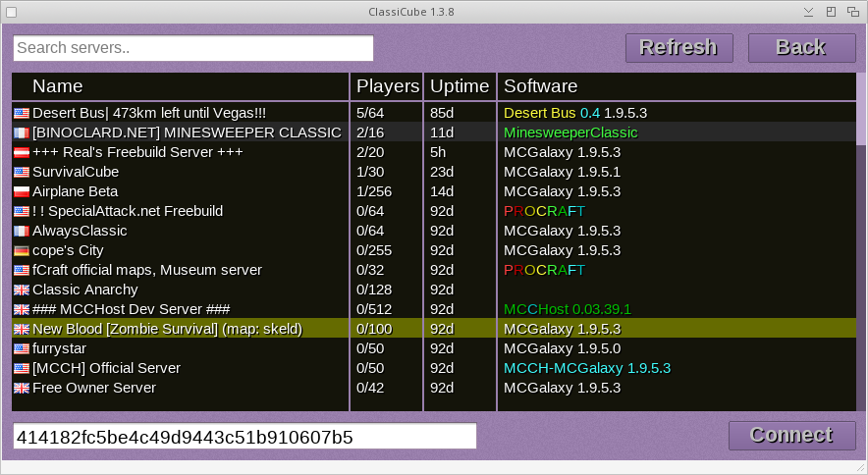
Task: Click the French flag beside BINOCLARD.NET server
Action: click(x=22, y=132)
